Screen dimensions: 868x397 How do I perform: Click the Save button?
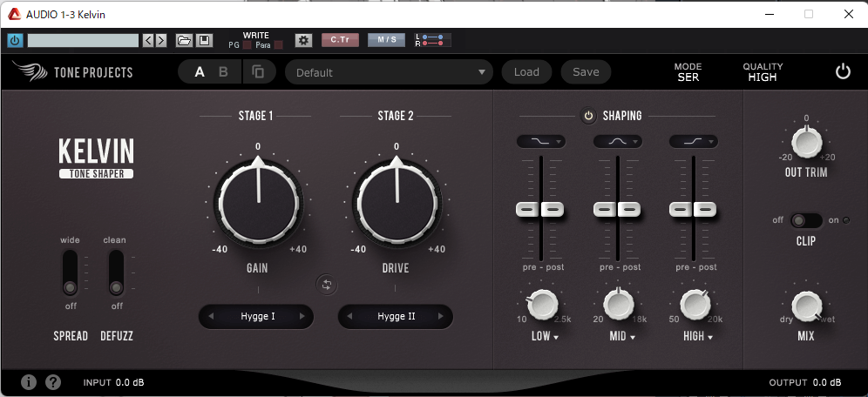pyautogui.click(x=586, y=72)
